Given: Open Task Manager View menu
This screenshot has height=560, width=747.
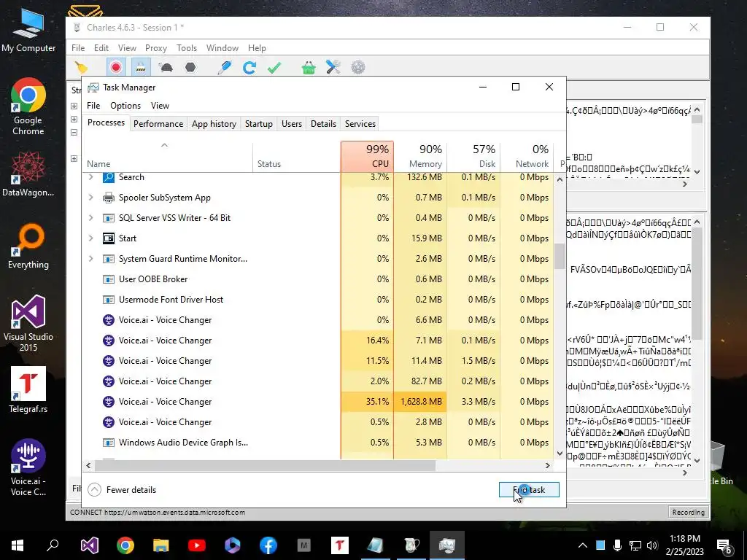Looking at the screenshot, I should point(160,106).
